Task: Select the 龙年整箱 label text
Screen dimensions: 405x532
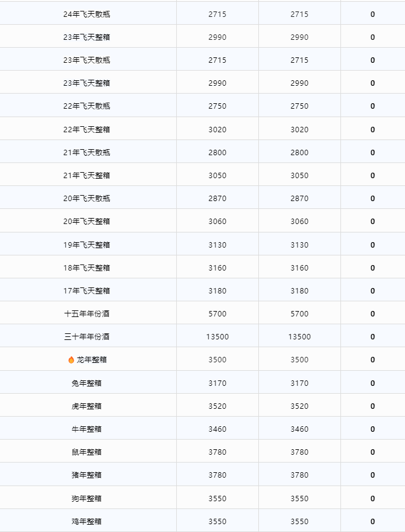Action: tap(92, 360)
